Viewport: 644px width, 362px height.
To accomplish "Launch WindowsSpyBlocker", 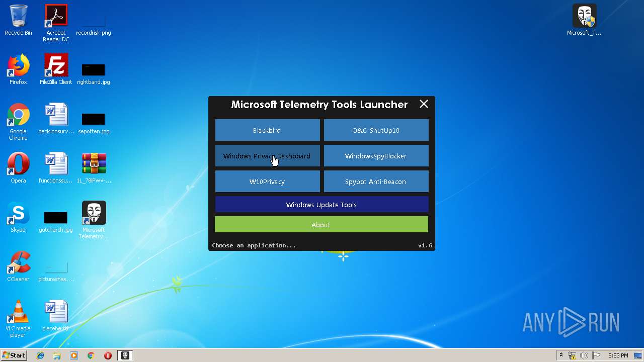I will [376, 156].
